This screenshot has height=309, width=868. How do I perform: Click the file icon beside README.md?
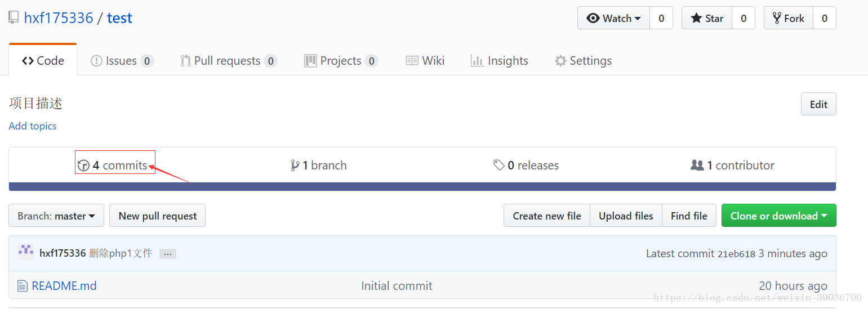tap(23, 286)
